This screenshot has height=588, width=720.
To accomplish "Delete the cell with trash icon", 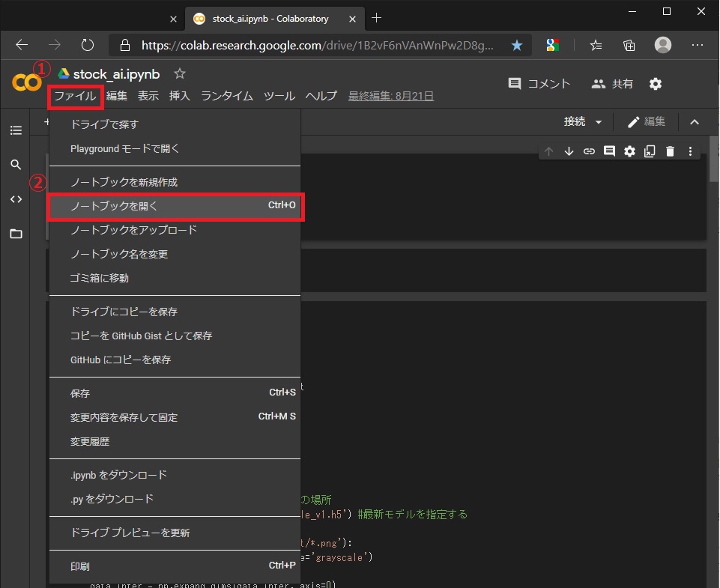I will [670, 151].
